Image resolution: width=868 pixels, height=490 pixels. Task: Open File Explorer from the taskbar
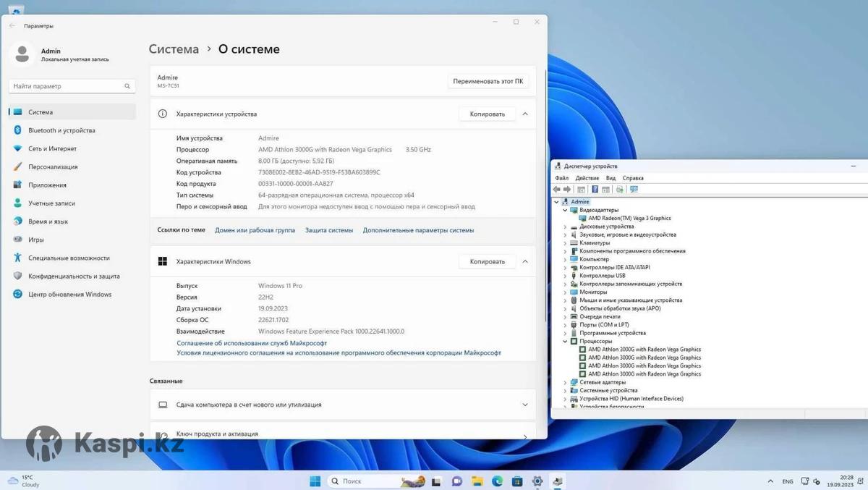click(477, 481)
